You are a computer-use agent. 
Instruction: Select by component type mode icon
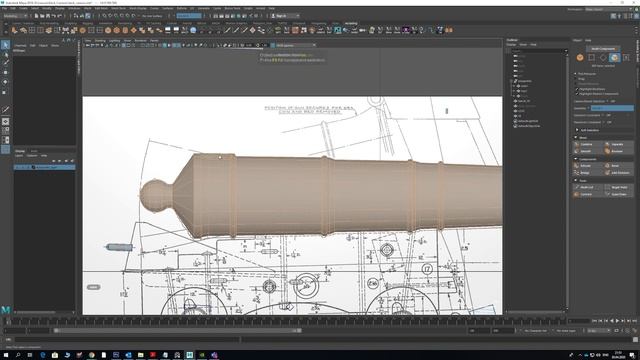[88, 16]
